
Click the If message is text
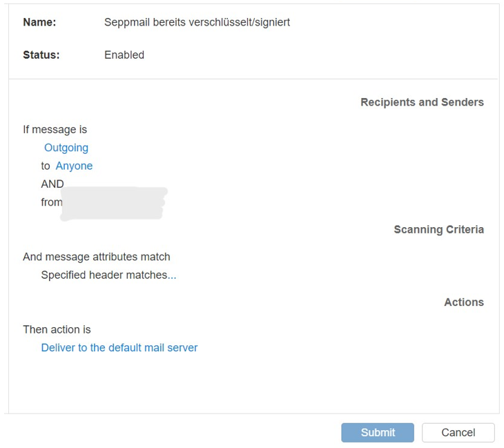tap(55, 130)
